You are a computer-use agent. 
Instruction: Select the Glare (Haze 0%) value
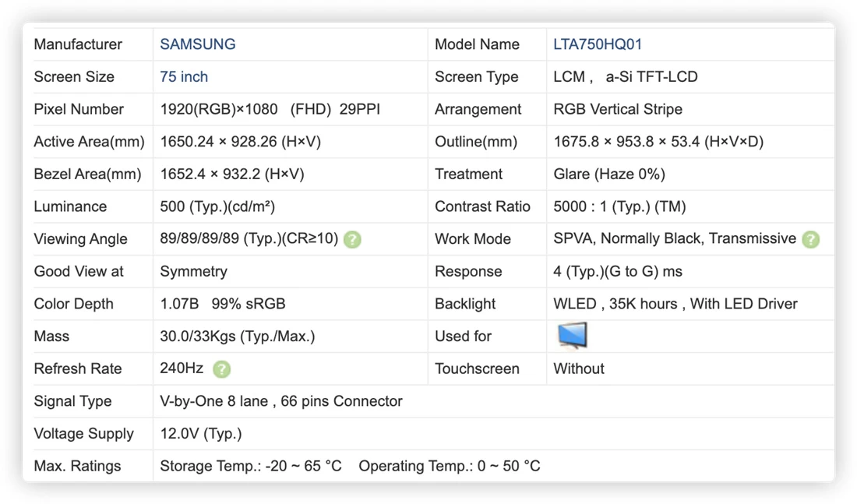click(x=609, y=174)
